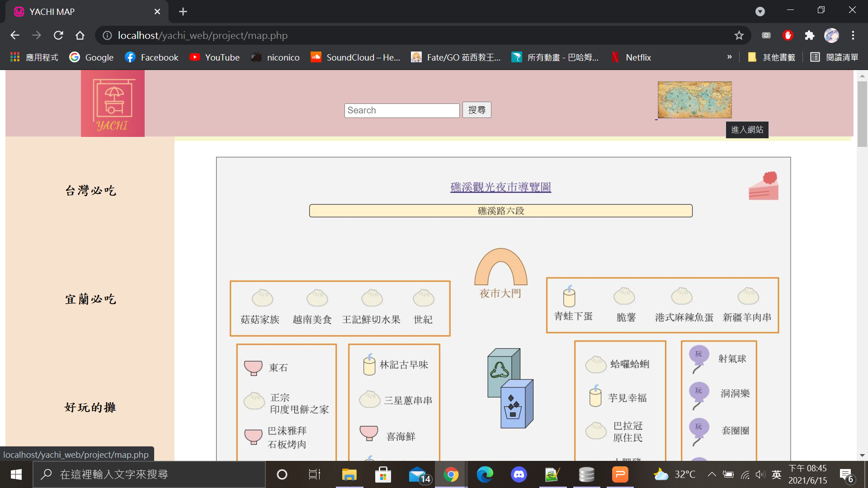Click the bun icon beside 三星蔥串串
The width and height of the screenshot is (868, 488).
point(370,399)
